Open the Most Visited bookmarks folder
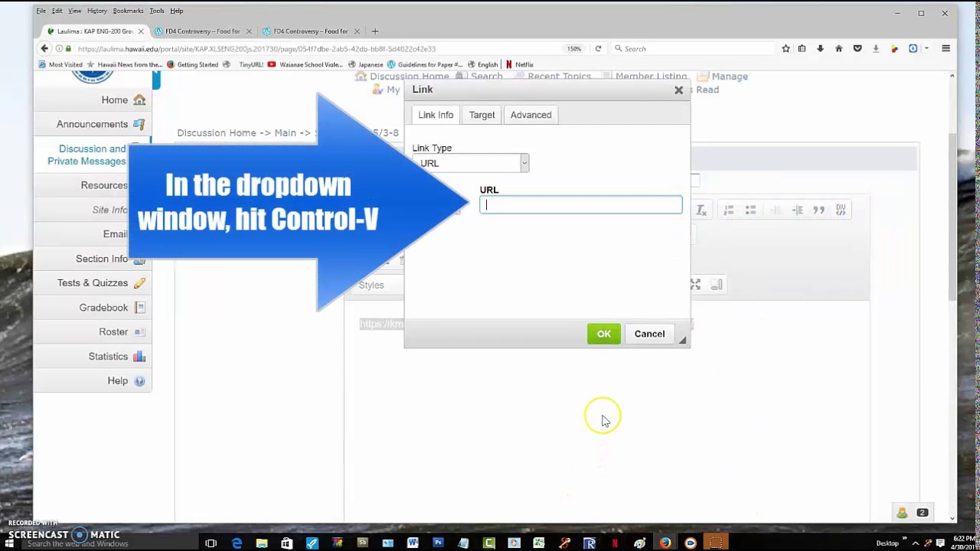This screenshot has width=980, height=551. coord(60,64)
